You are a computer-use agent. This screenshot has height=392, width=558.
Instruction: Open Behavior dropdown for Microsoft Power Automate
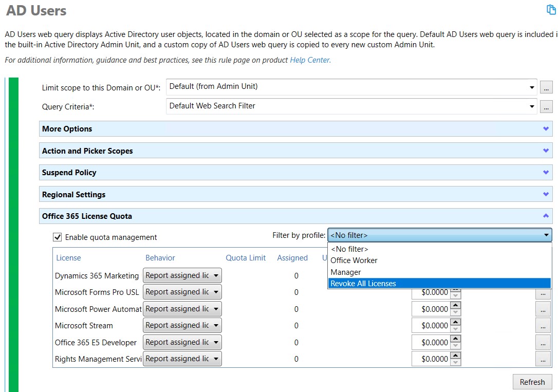[182, 309]
